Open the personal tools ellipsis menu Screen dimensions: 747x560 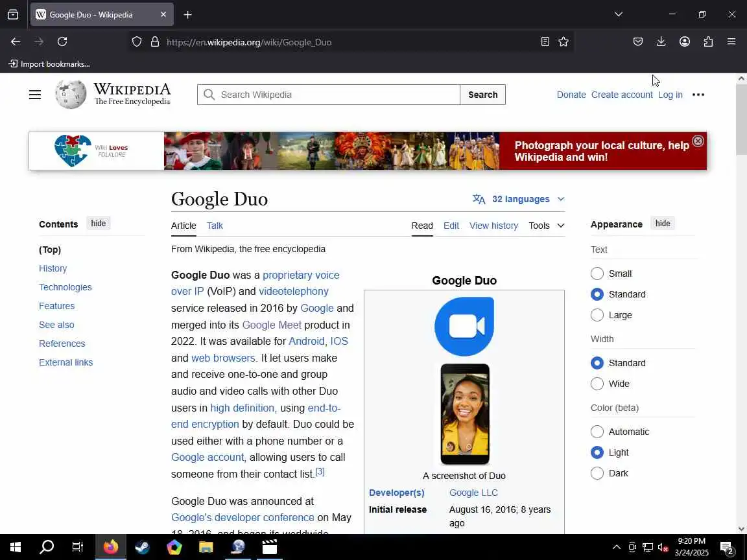tap(698, 95)
